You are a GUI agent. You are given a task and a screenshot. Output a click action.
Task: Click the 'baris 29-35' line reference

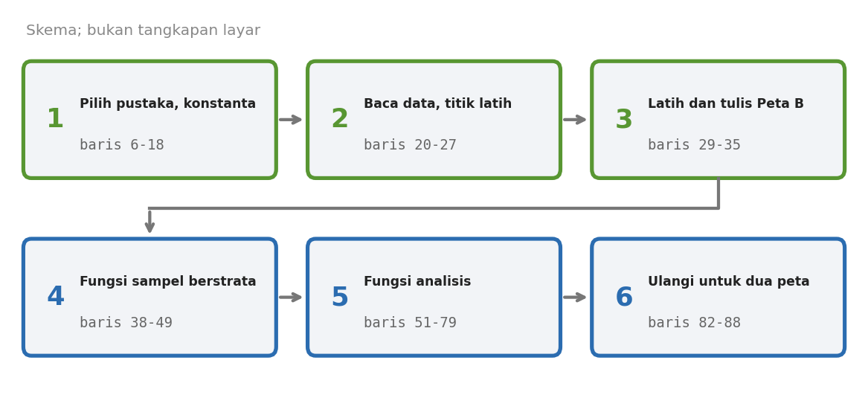694,145
